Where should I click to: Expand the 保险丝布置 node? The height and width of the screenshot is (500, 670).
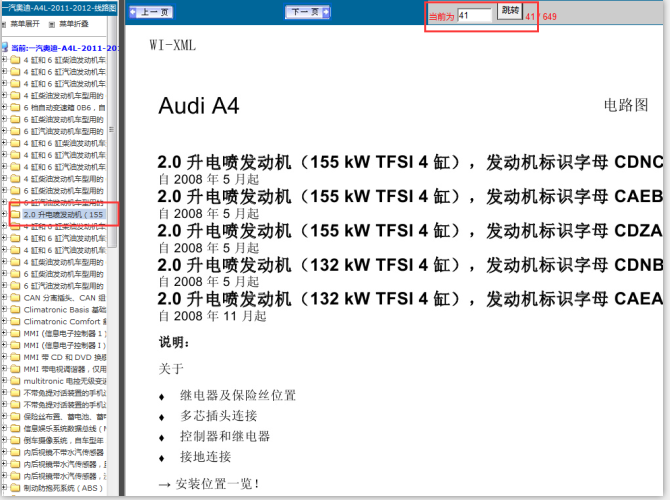click(x=4, y=417)
